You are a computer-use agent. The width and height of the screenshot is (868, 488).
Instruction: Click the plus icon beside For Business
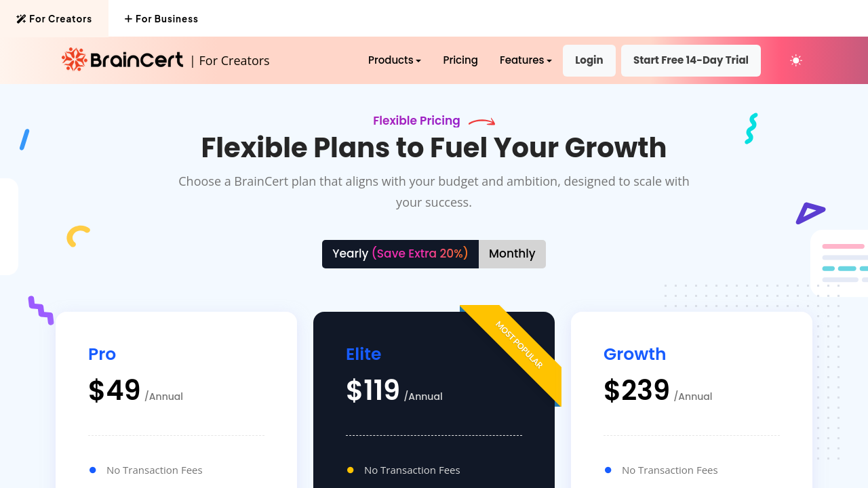pos(128,19)
